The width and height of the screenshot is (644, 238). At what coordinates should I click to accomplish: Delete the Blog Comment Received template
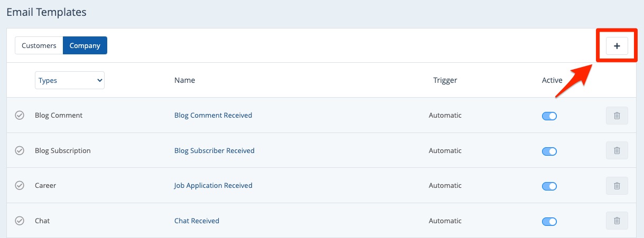point(617,116)
